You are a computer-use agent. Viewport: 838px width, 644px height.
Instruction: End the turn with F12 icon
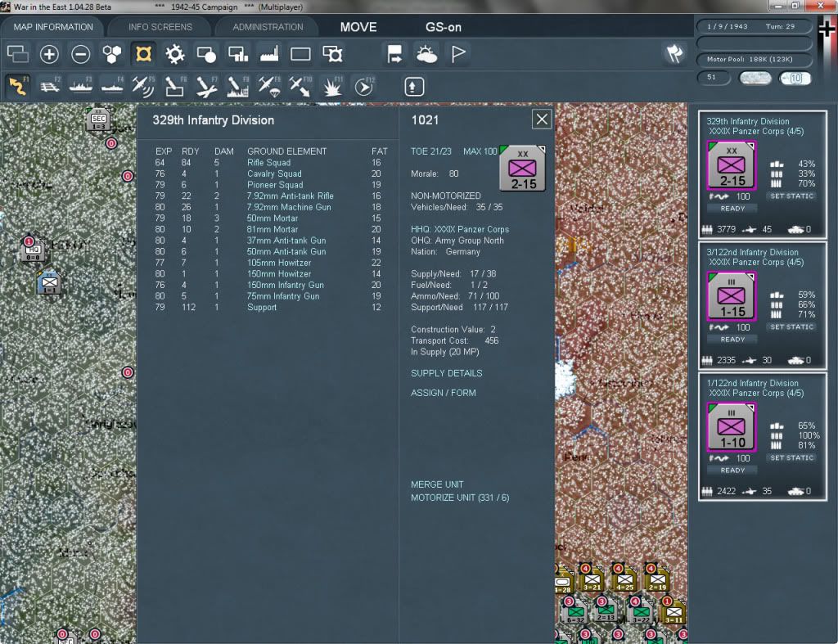point(364,87)
